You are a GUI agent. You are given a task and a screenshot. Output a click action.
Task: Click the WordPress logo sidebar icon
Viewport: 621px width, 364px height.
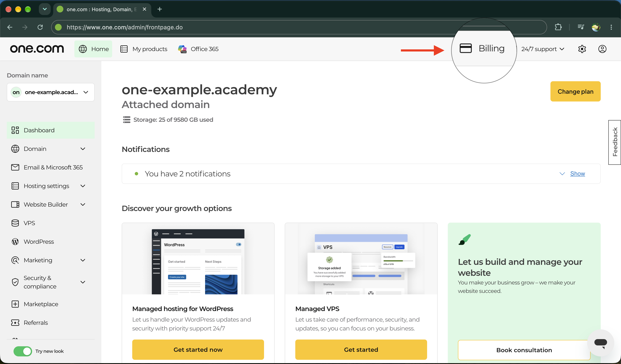pos(15,242)
